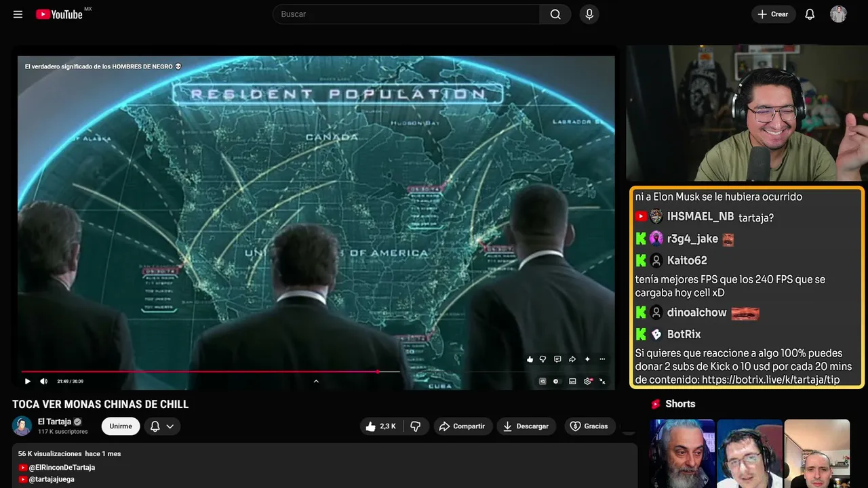Toggle autoplay in the player
868x488 pixels.
point(556,382)
